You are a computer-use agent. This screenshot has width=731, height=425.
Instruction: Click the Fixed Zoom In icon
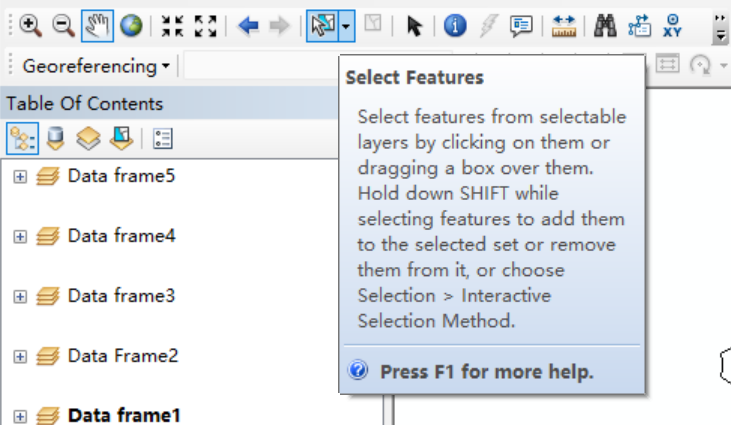[172, 27]
